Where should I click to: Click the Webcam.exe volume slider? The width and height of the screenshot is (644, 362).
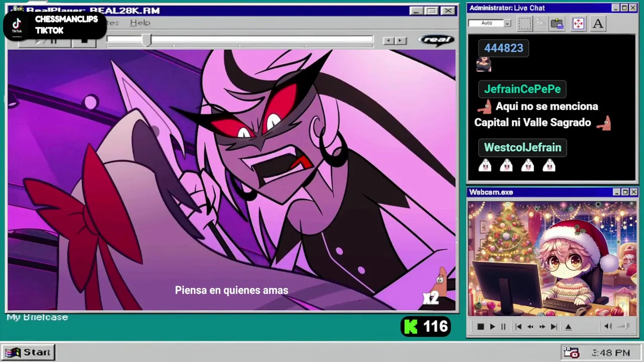(623, 326)
